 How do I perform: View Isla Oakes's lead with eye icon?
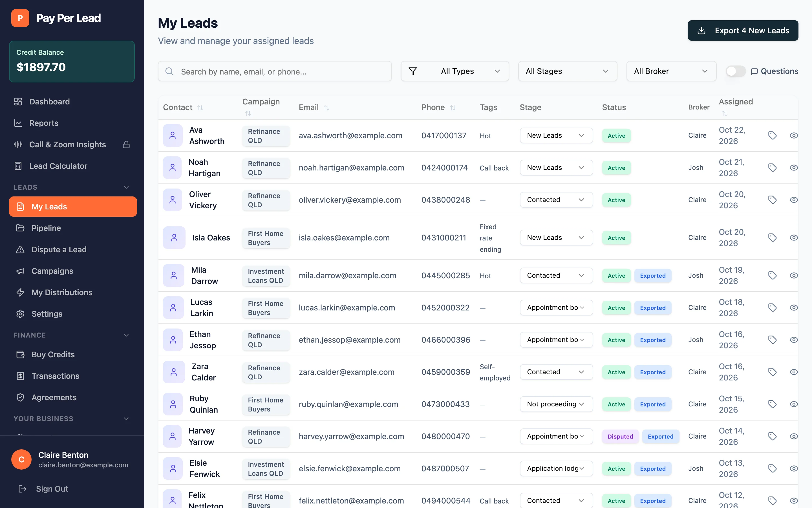pyautogui.click(x=794, y=238)
